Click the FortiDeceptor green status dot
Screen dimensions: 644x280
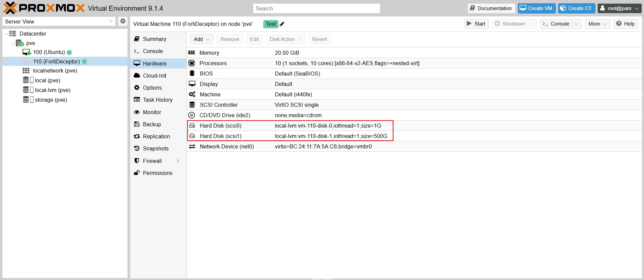coord(85,61)
